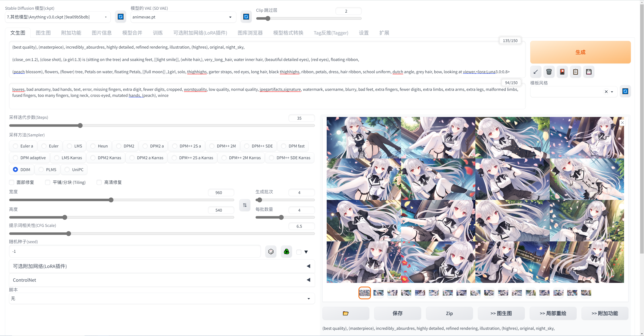
Task: Click the green recycle reuse seed icon
Action: click(286, 252)
